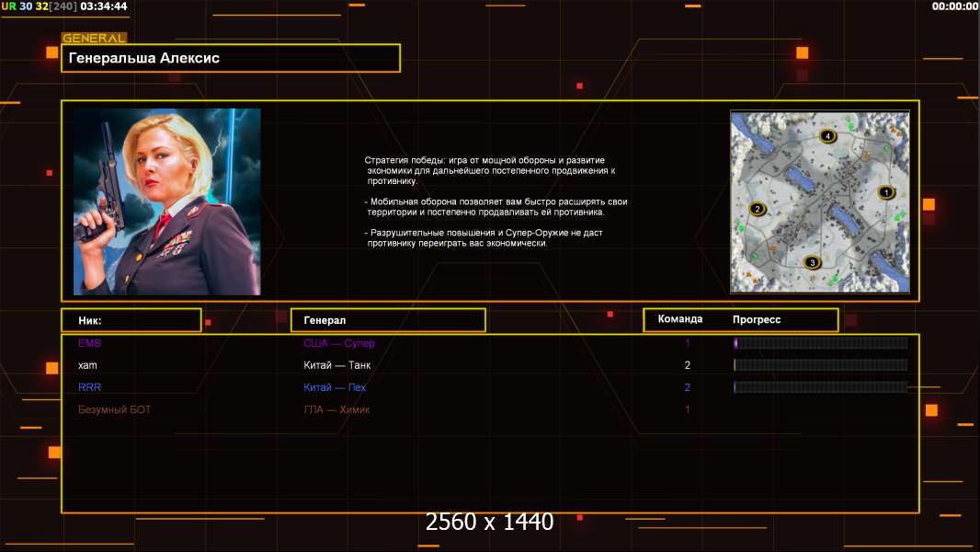The width and height of the screenshot is (980, 552).
Task: Click the Команда column header
Action: pos(680,319)
